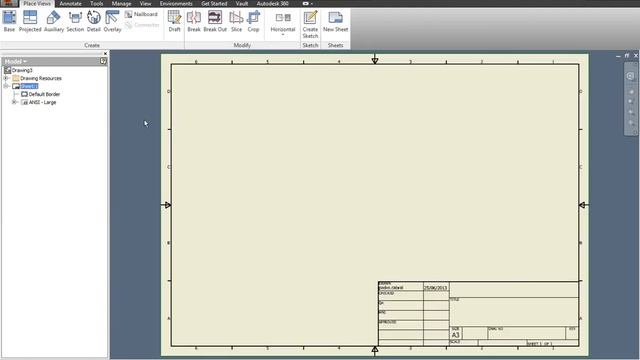Viewport: 640px width, 360px height.
Task: Click the SHEET 1 OF 1 text
Action: [540, 344]
